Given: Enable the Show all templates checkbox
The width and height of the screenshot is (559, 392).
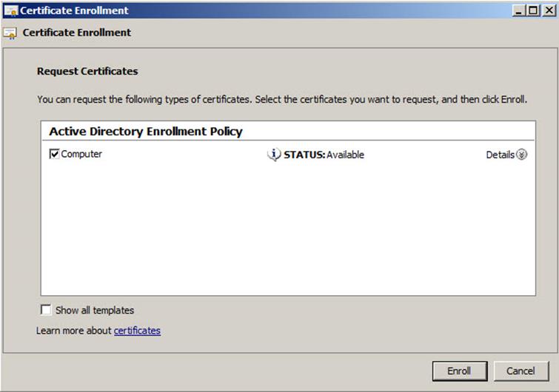Looking at the screenshot, I should [x=46, y=310].
